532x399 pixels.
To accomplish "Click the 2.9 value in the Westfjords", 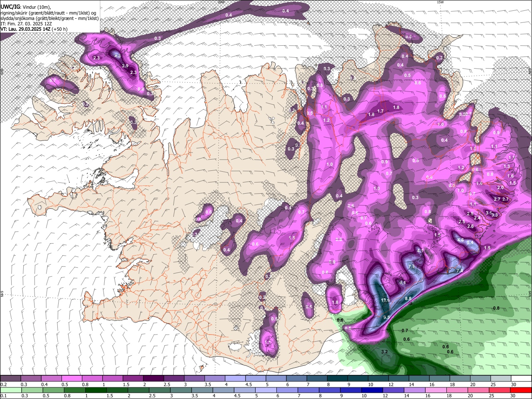I will [x=125, y=66].
